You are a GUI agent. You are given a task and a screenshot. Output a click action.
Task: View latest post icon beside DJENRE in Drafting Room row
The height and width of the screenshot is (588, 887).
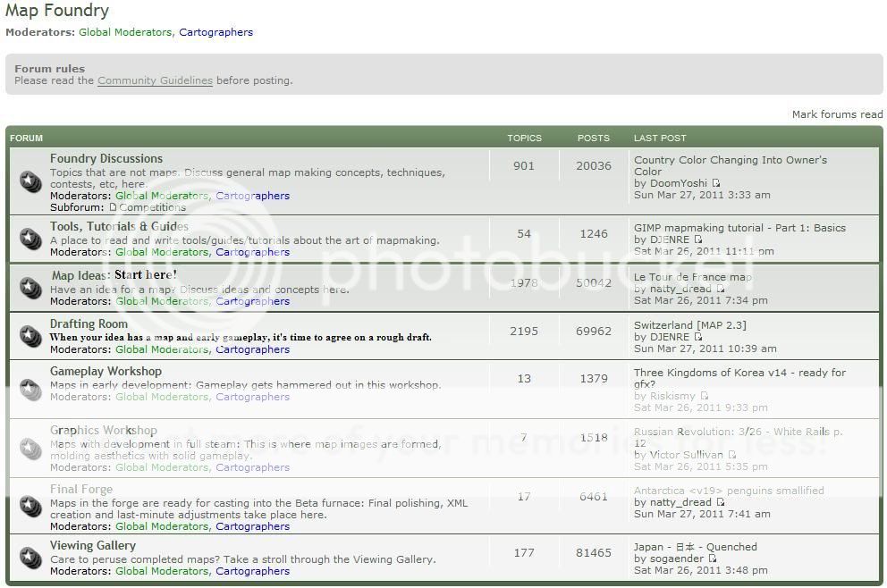pos(698,336)
